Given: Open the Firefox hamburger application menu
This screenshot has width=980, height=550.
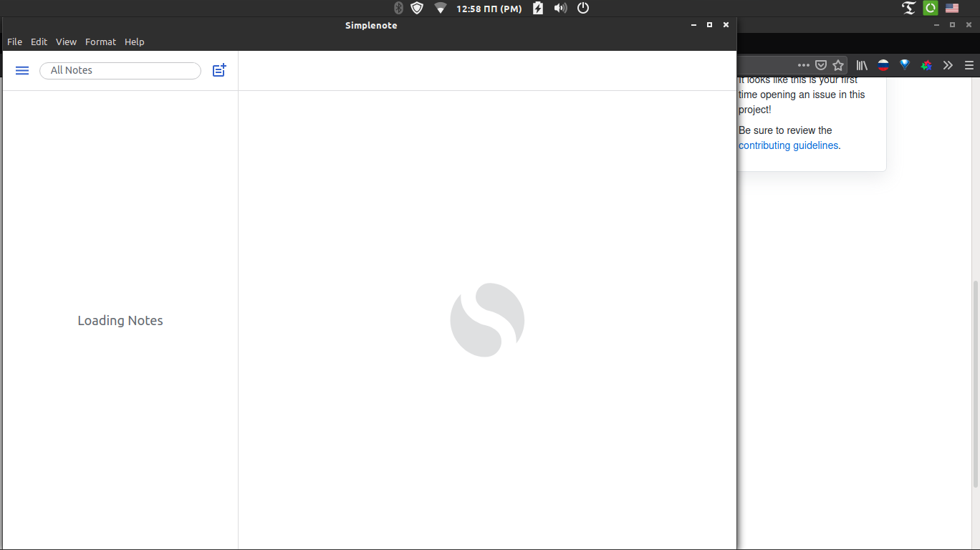Looking at the screenshot, I should [x=969, y=65].
